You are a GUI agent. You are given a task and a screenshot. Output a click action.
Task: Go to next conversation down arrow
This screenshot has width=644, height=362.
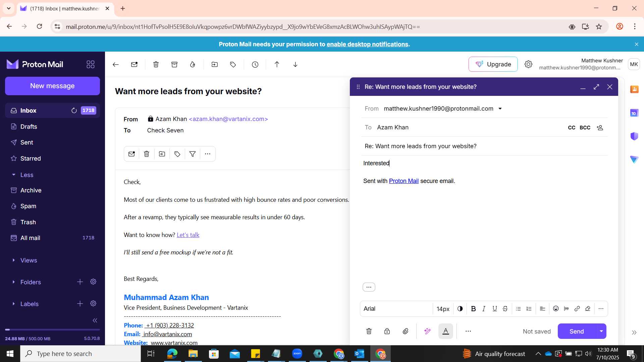pyautogui.click(x=295, y=64)
